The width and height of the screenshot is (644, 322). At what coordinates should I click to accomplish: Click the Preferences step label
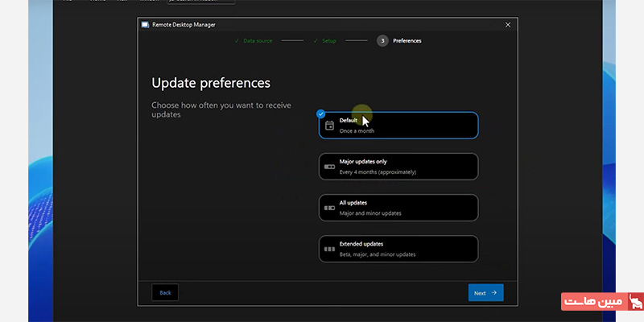[407, 40]
